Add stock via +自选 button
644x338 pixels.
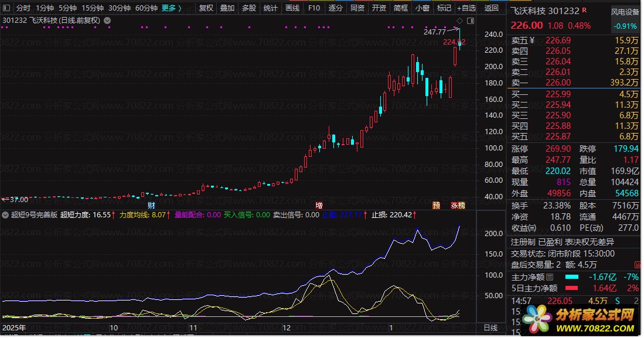465,8
